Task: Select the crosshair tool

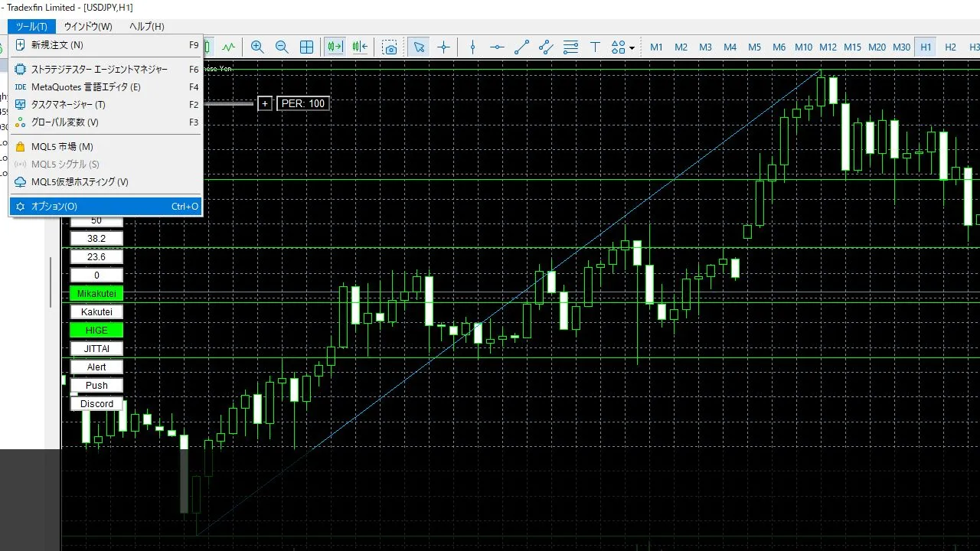Action: [x=443, y=47]
